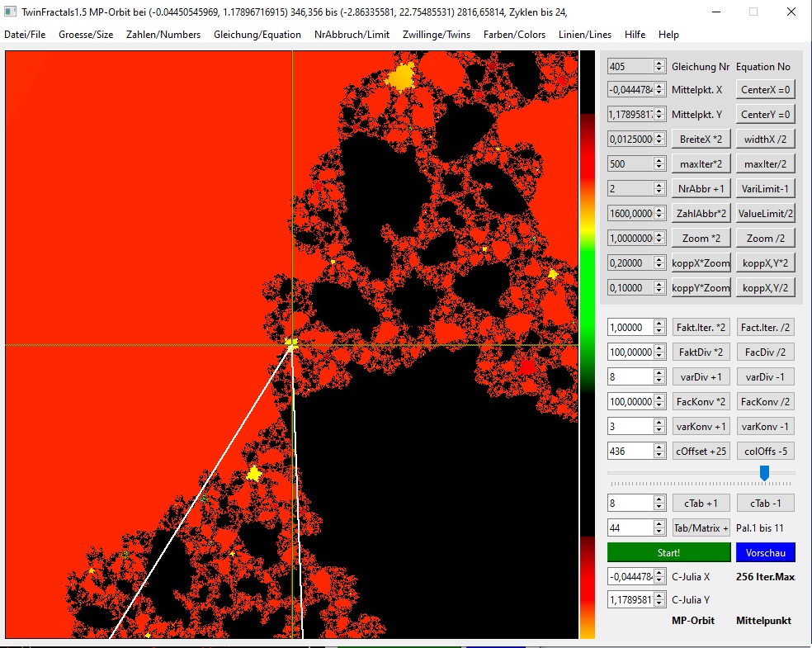The image size is (812, 648).
Task: Click the ZahlAbbr*2 button
Action: click(x=701, y=214)
